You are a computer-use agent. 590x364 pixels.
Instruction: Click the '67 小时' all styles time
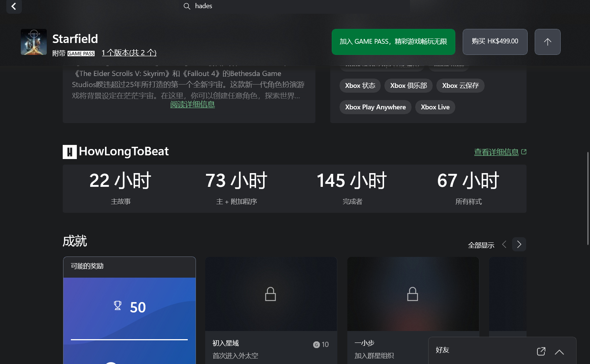coord(468,181)
